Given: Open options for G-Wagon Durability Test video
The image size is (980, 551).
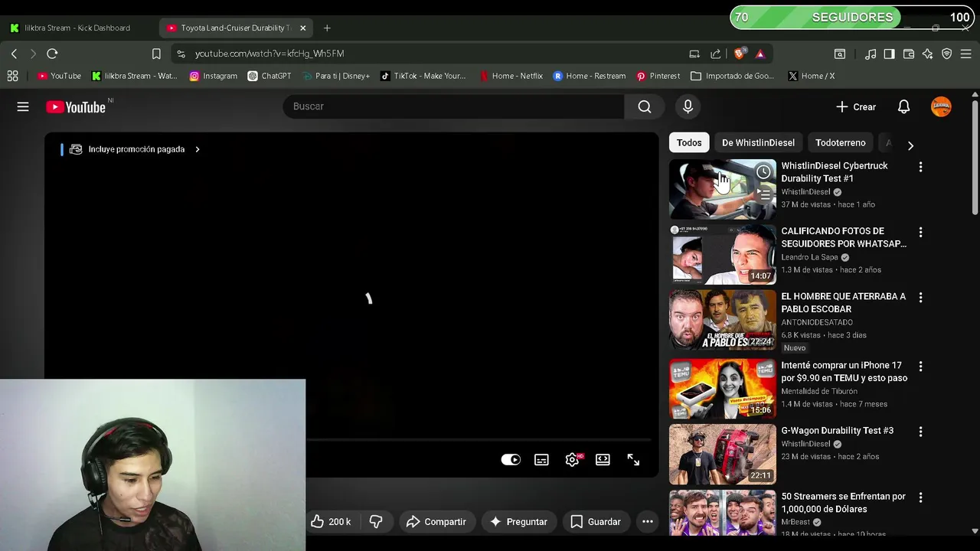Looking at the screenshot, I should tap(920, 432).
